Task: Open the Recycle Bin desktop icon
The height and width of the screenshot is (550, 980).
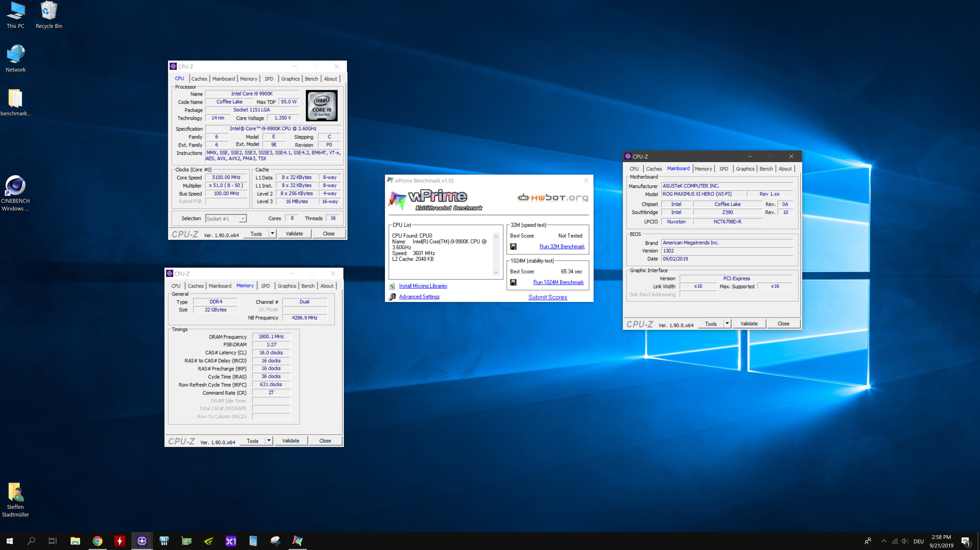Action: (49, 15)
